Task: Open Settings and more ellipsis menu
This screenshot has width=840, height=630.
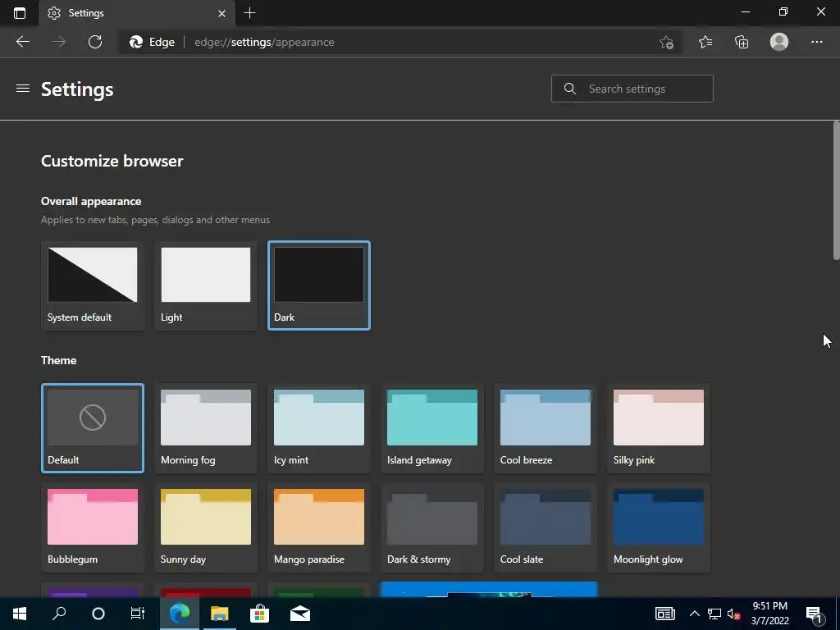Action: (816, 42)
